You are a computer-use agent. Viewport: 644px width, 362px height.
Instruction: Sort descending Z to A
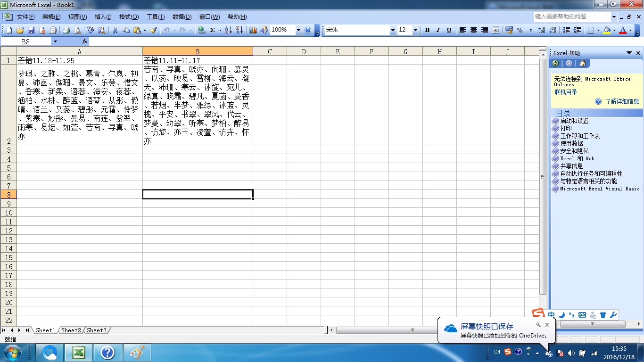(x=239, y=30)
